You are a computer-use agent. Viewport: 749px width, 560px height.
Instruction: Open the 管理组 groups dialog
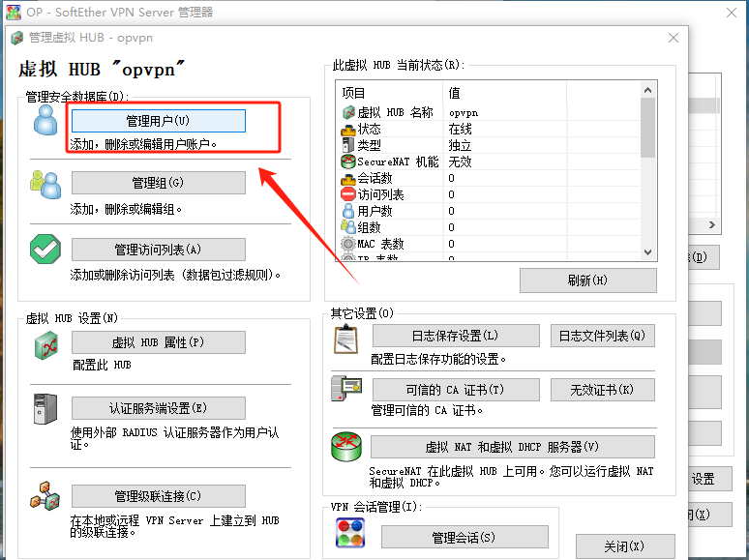point(158,183)
